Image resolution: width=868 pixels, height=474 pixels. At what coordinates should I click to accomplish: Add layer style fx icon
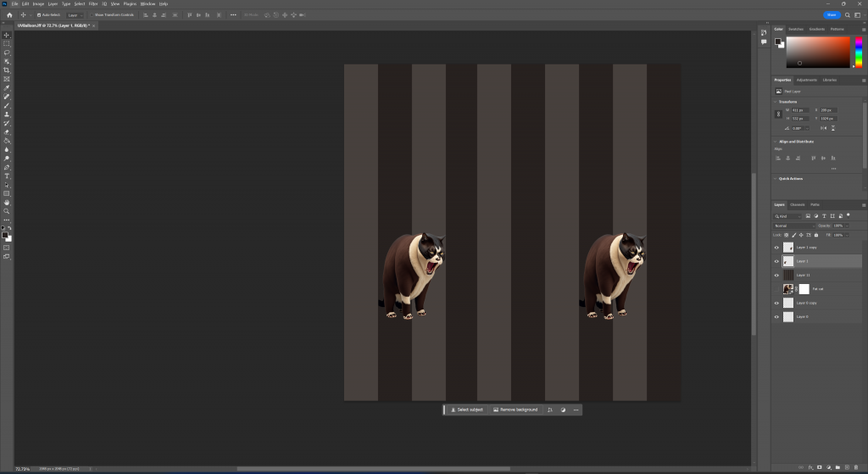click(811, 467)
